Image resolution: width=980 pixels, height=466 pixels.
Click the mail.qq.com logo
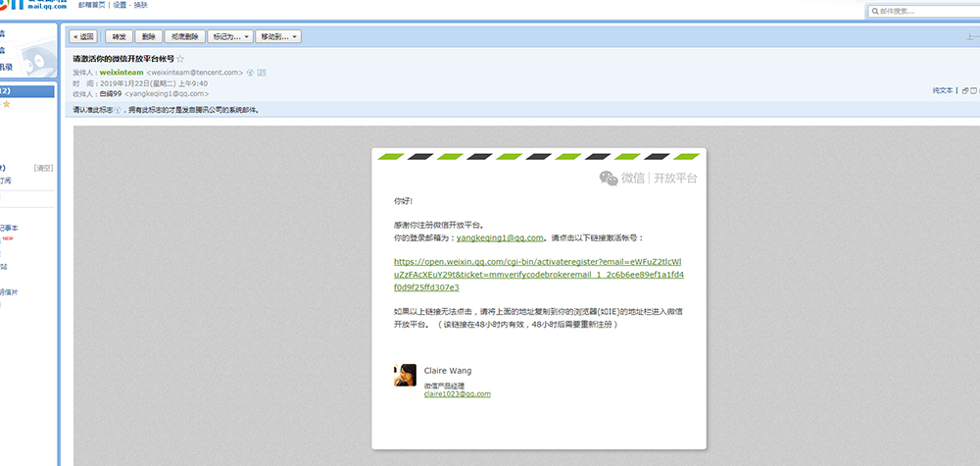29,6
